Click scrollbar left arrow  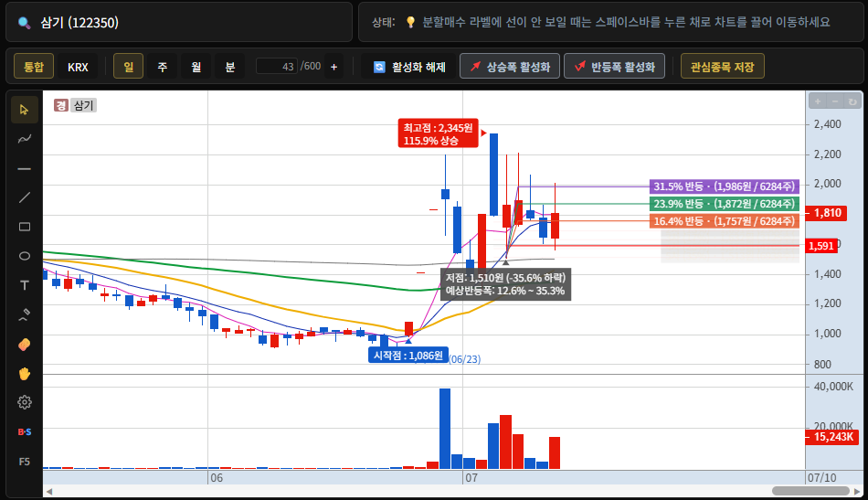click(x=49, y=491)
